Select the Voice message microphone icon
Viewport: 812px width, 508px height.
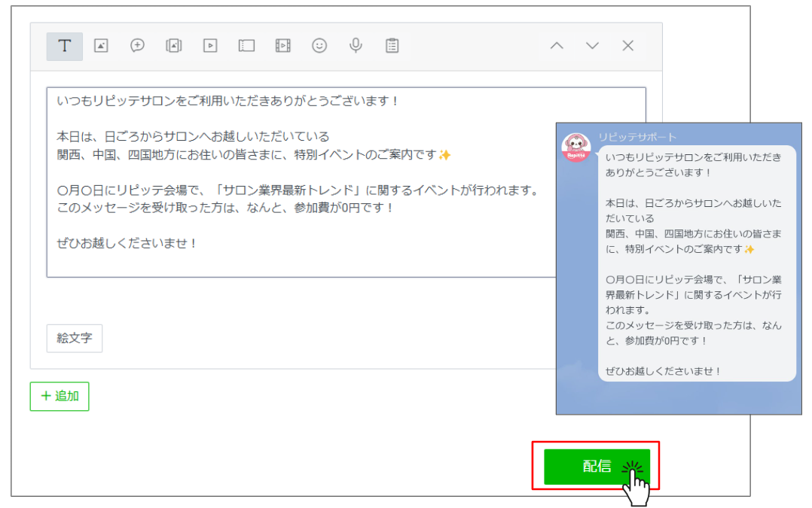point(356,46)
